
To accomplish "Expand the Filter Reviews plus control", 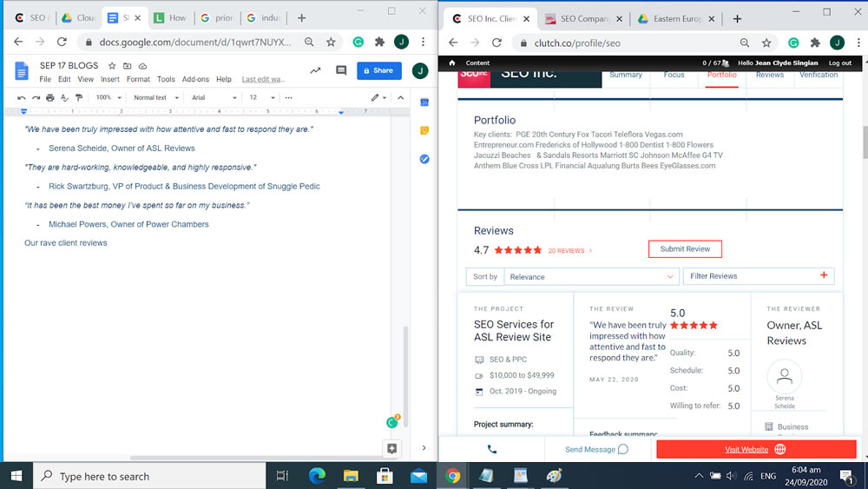I will (824, 275).
